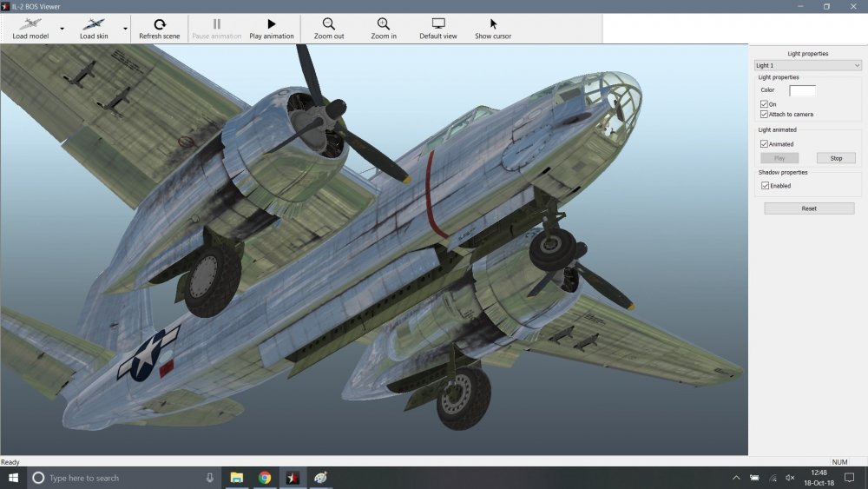Zoom out the model view

click(329, 29)
